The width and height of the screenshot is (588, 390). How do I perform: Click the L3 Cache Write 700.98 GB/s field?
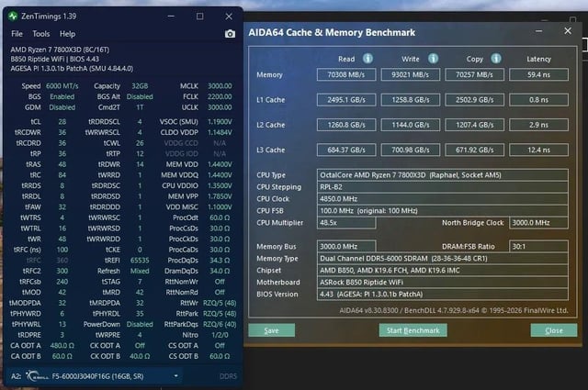pyautogui.click(x=411, y=150)
